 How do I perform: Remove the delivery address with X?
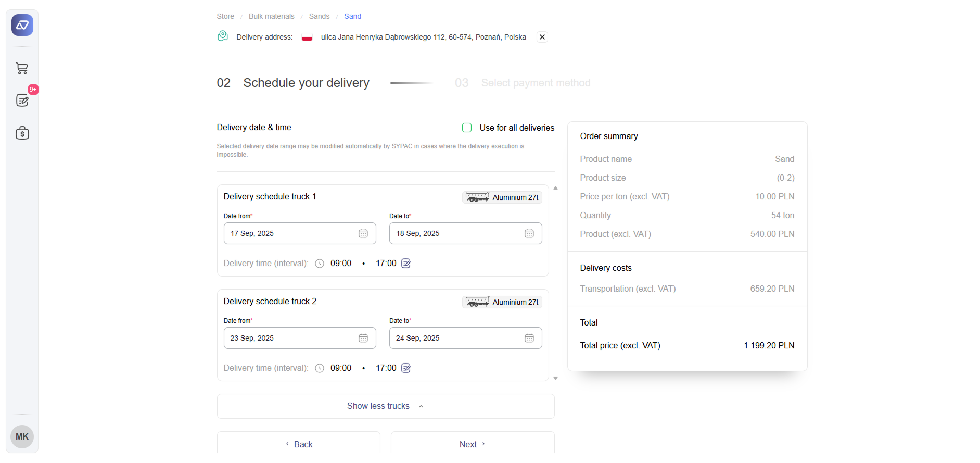[x=542, y=37]
